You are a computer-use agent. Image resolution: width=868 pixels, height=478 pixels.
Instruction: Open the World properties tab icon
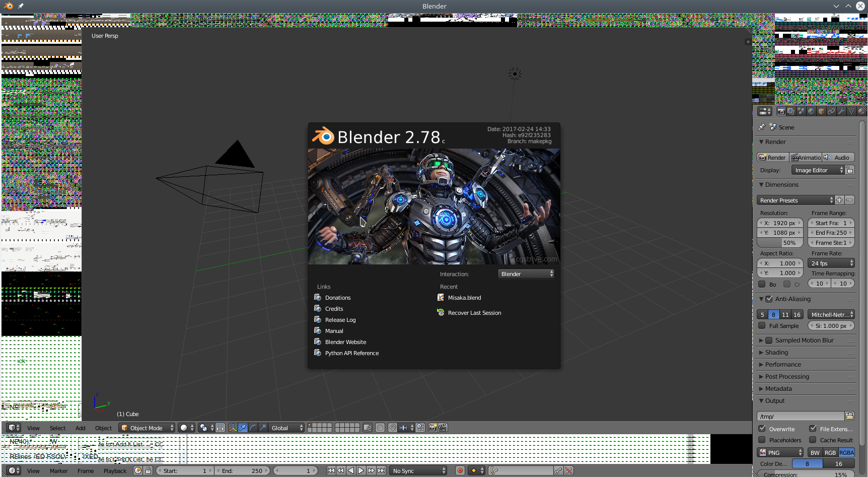(x=811, y=111)
